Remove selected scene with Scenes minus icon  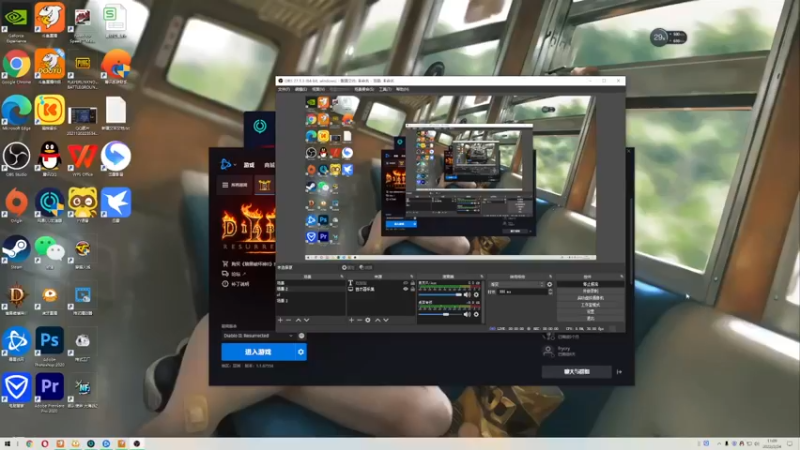pyautogui.click(x=289, y=320)
